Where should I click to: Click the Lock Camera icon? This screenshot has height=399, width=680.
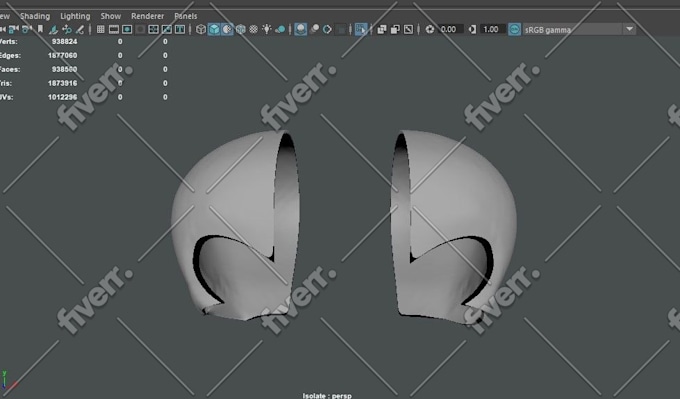coord(14,29)
